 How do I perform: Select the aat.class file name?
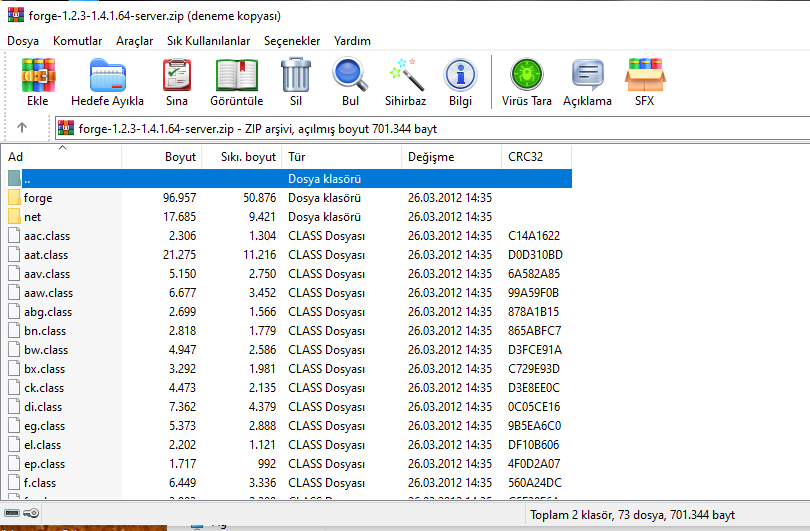(46, 255)
